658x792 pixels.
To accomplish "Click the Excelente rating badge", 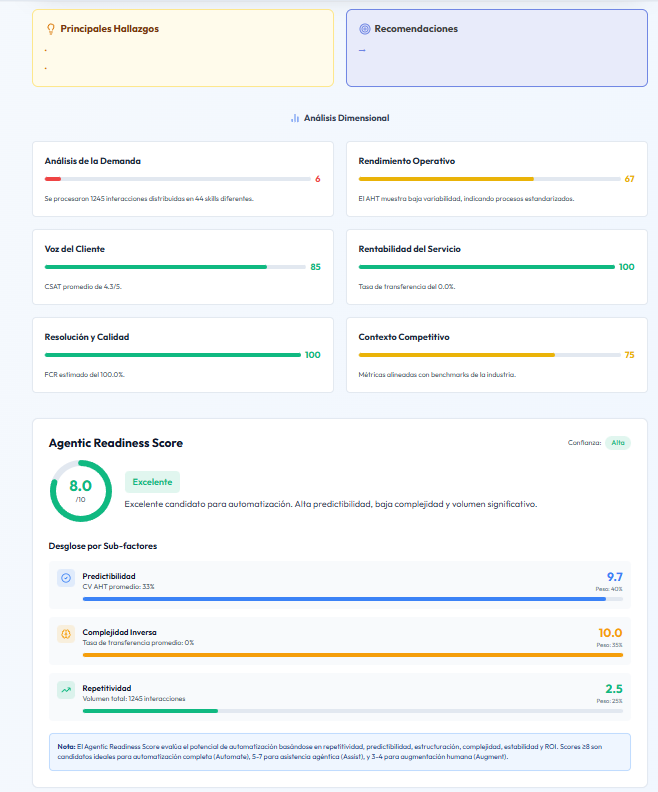I will (x=152, y=482).
